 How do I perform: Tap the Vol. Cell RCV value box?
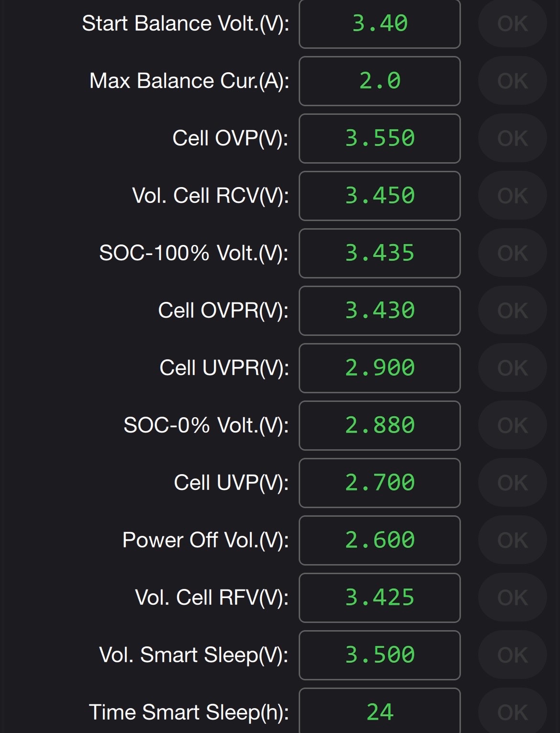[380, 196]
